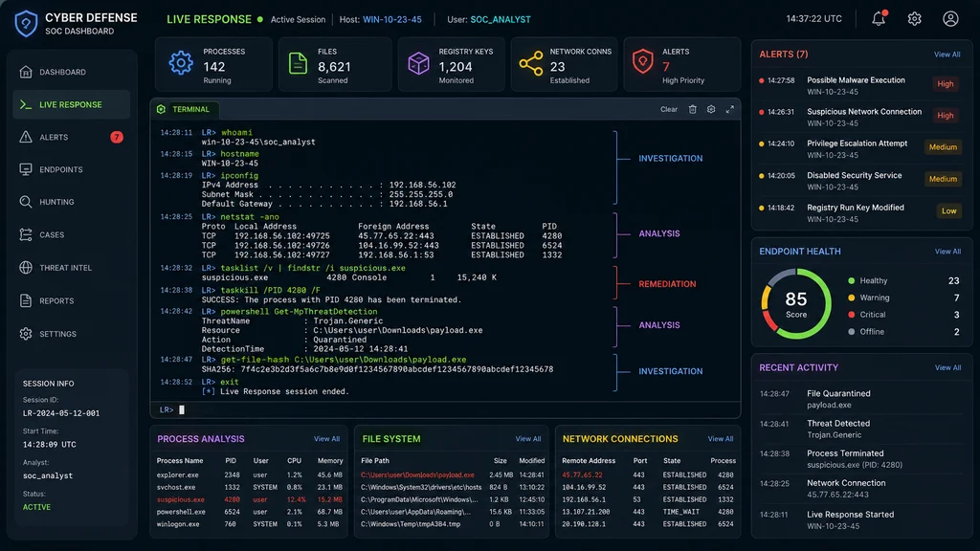The height and width of the screenshot is (551, 980).
Task: Click the Cases icon in the sidebar
Action: pos(26,235)
